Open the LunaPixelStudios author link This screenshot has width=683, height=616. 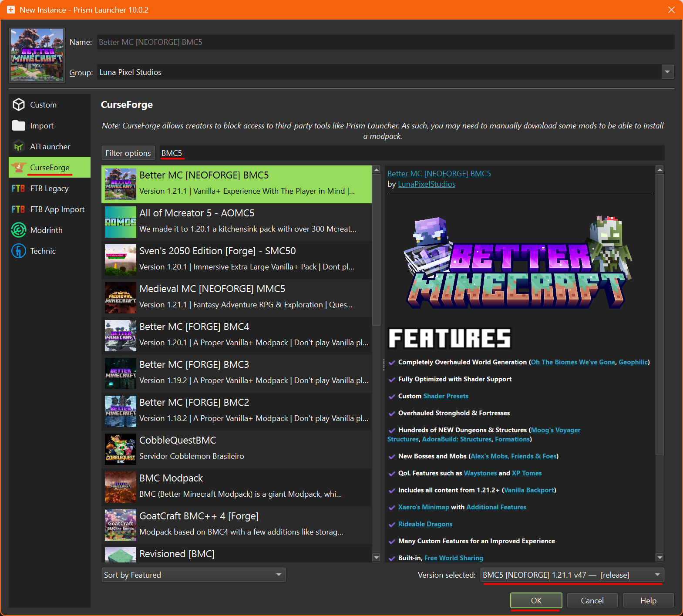(x=426, y=184)
